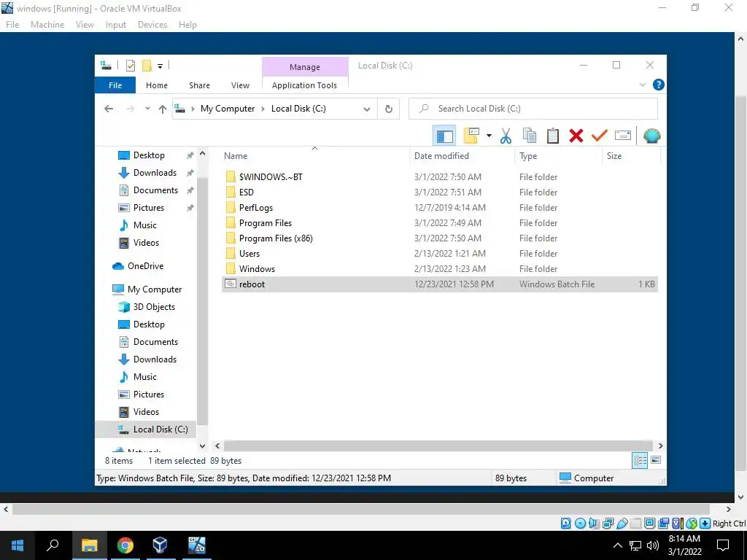
Task: Expand the address bar history dropdown
Action: [x=367, y=109]
